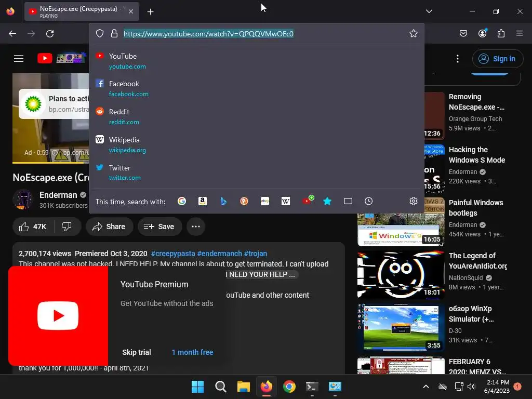Open taskbar search
Image resolution: width=532 pixels, height=399 pixels.
click(220, 387)
